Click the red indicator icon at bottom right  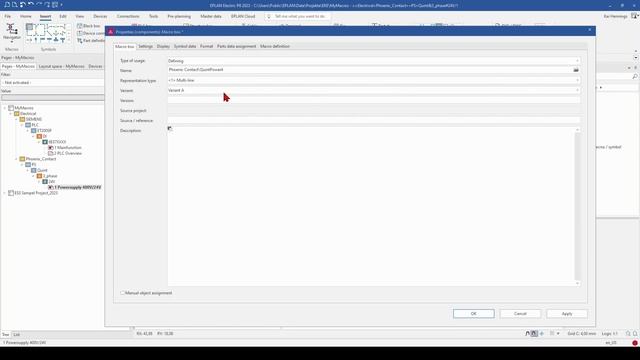pyautogui.click(x=635, y=343)
